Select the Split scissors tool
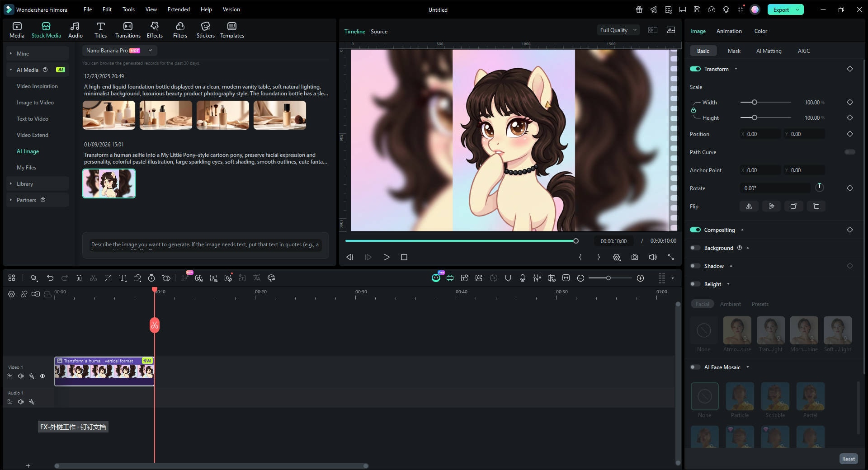868x470 pixels. click(x=94, y=278)
